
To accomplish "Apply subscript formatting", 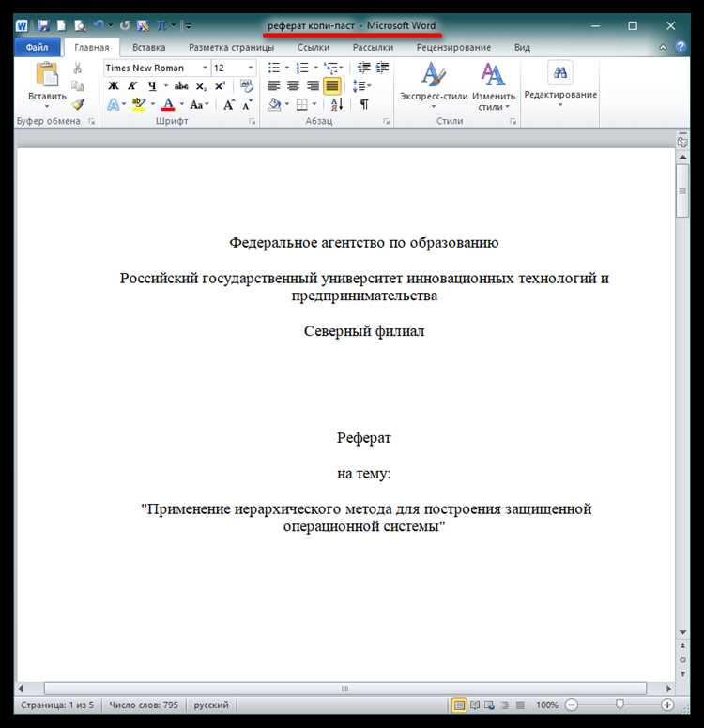I will (201, 86).
